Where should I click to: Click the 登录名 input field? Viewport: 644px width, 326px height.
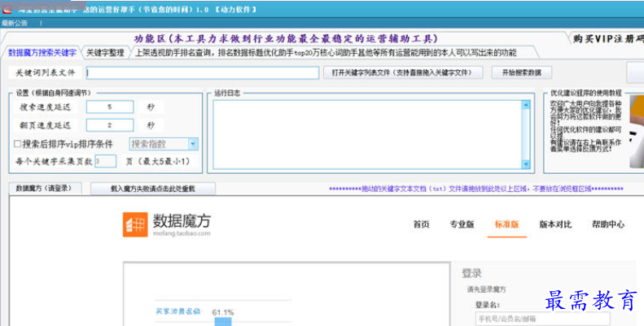(542, 319)
